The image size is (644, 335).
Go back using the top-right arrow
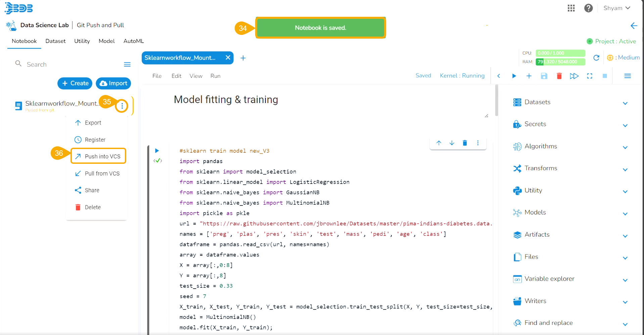pos(634,26)
